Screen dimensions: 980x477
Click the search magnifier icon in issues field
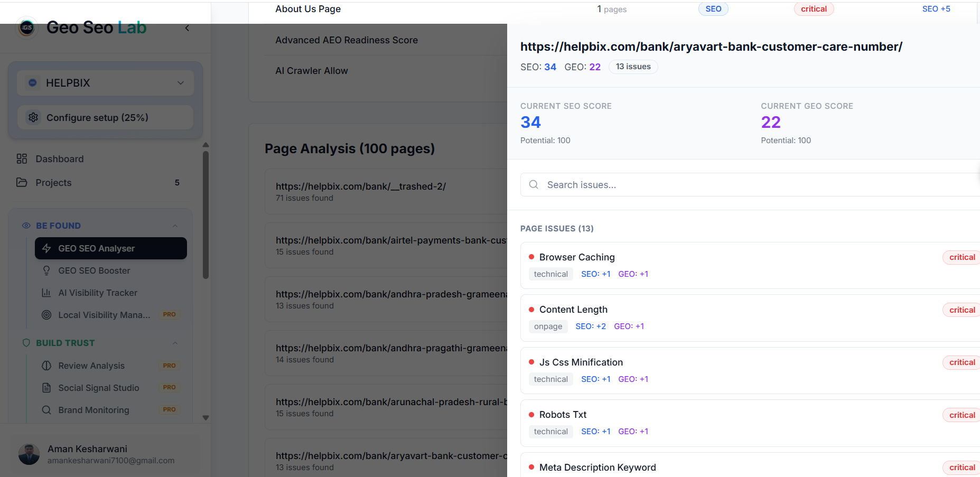point(534,184)
